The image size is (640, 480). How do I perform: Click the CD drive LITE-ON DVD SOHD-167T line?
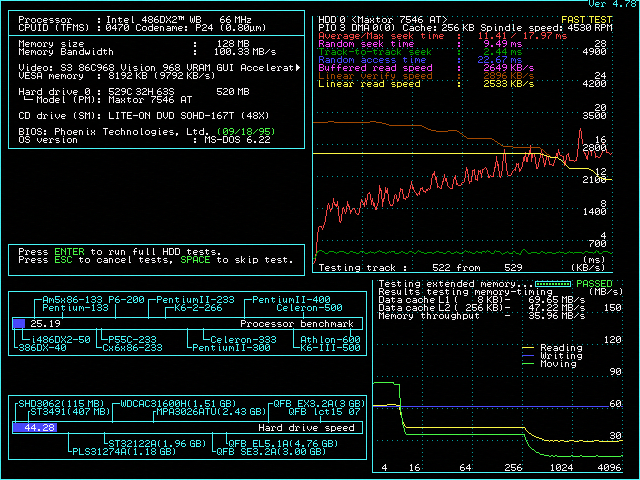[x=144, y=116]
